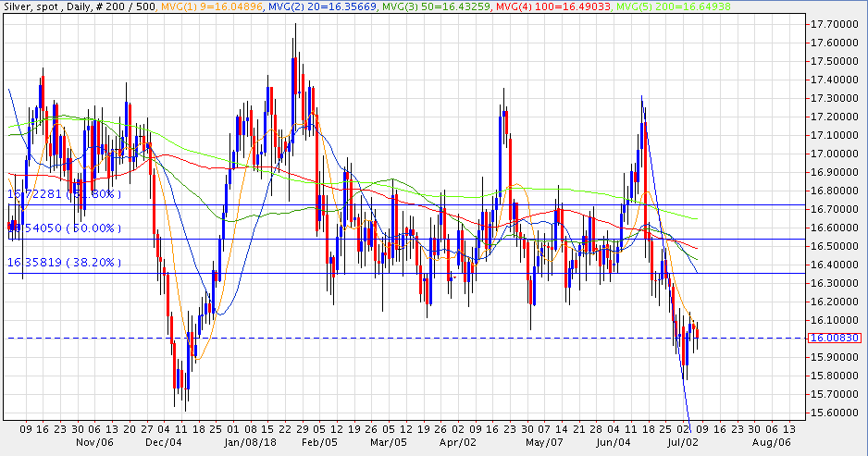This screenshot has width=868, height=456.
Task: Click the 17.50000 price axis label
Action: coord(836,61)
